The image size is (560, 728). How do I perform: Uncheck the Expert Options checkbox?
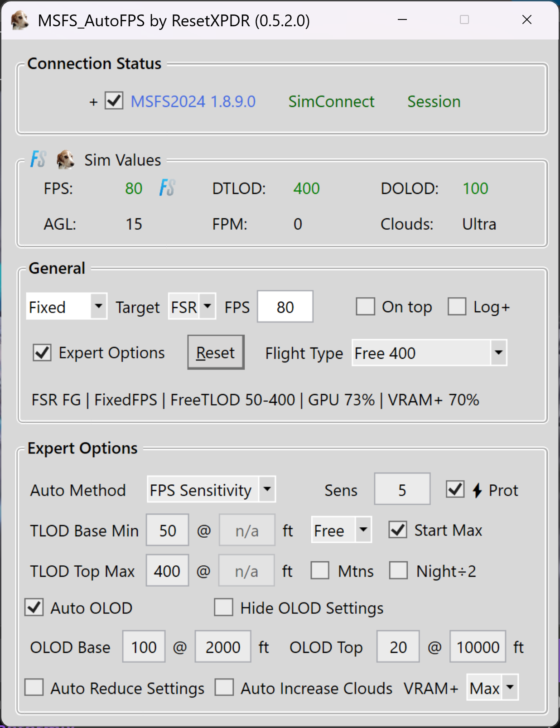coord(42,352)
